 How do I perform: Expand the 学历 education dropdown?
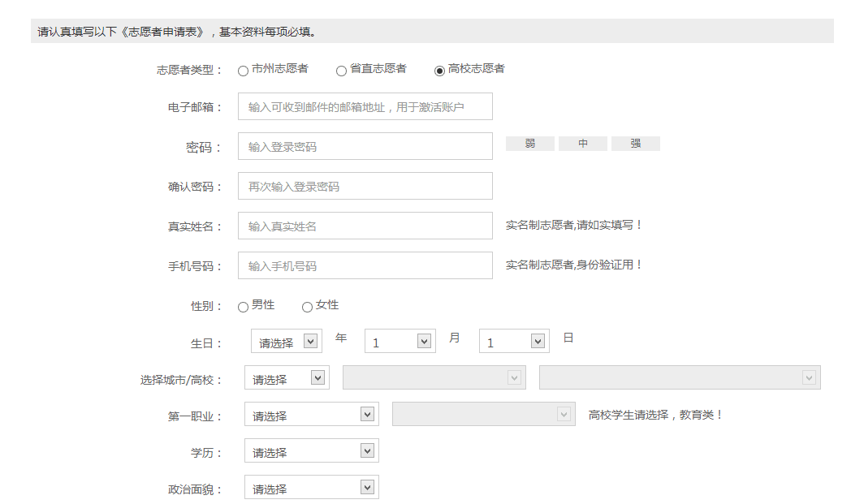click(311, 451)
